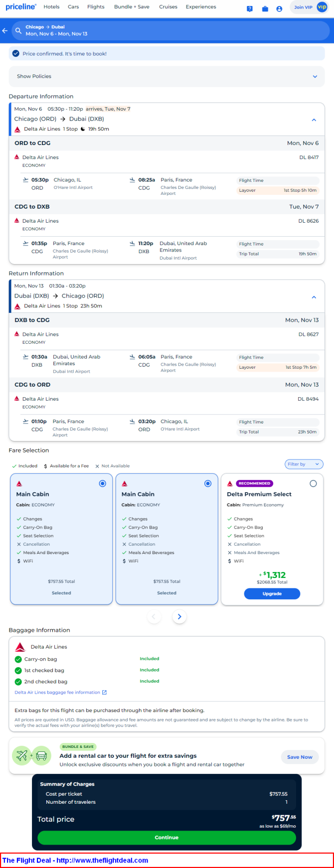
Task: Click the 1st Stop 5h 10m layover
Action: tap(278, 190)
